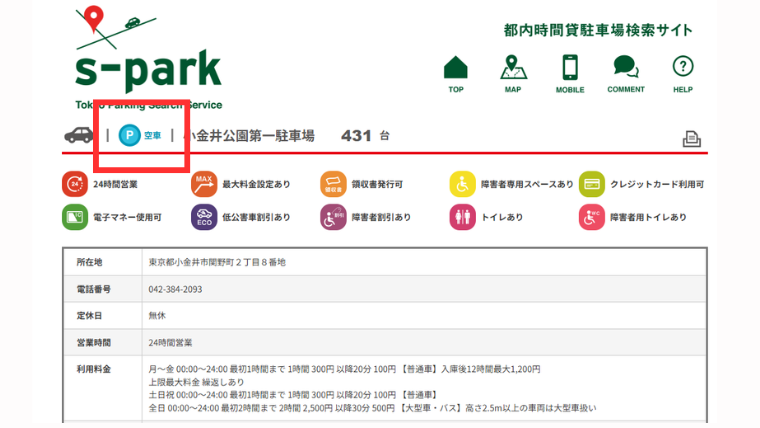Open the COMMENT speech bubble icon
The height and width of the screenshot is (428, 760).
(626, 68)
